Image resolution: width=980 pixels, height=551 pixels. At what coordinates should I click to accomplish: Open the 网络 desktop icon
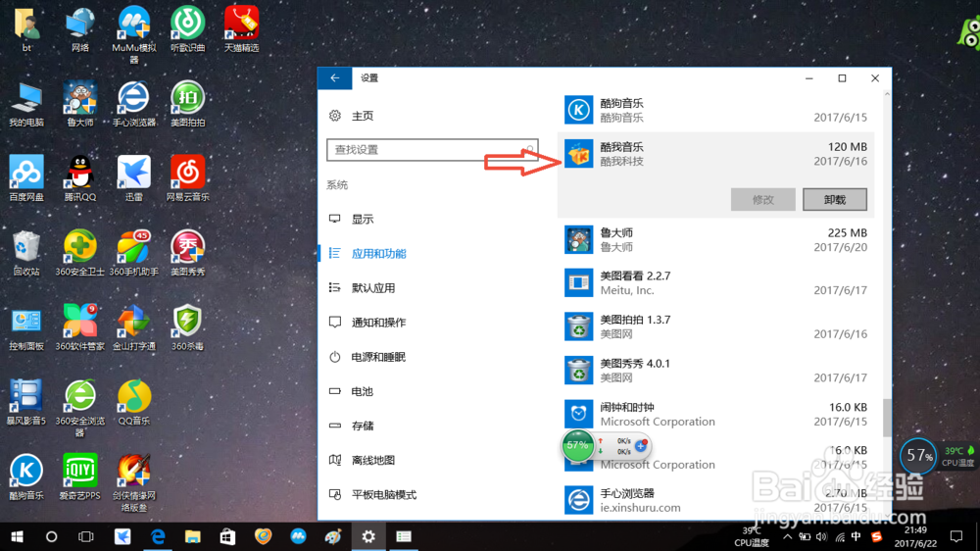pos(80,28)
